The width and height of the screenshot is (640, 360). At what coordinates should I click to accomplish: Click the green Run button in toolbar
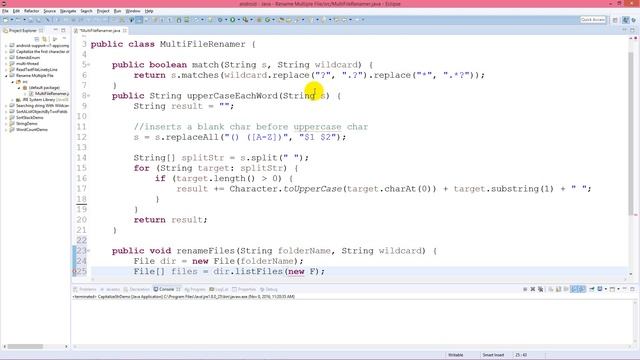click(233, 20)
